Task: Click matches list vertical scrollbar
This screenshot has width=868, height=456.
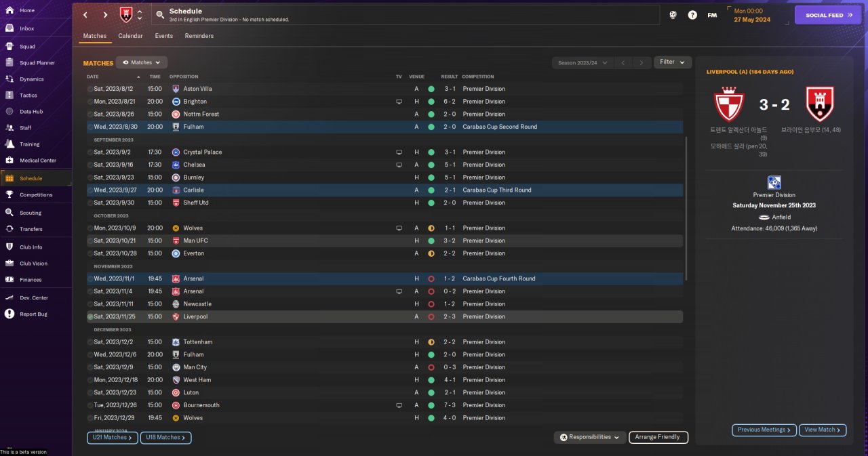Action: (x=686, y=208)
